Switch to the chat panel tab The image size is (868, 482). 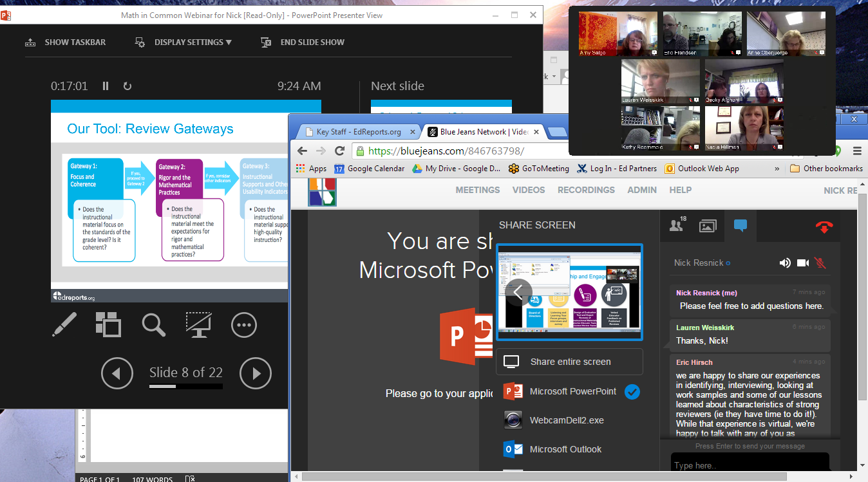point(740,226)
